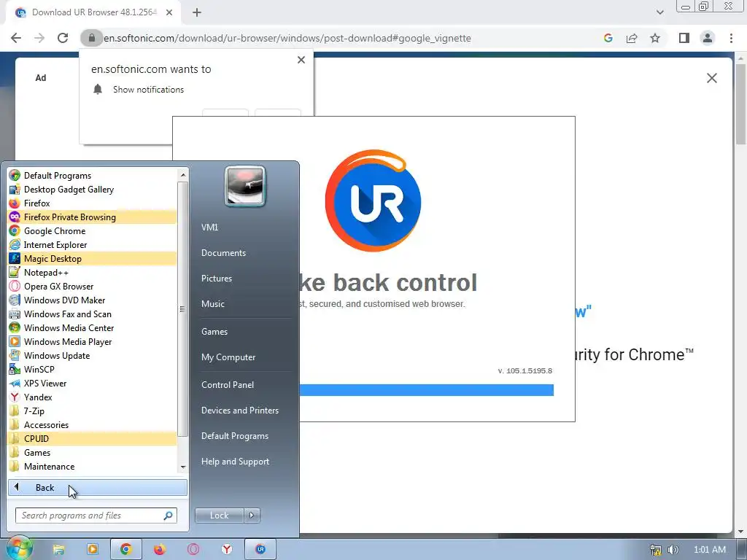Expand the CPUID folder
747x560 pixels.
pos(93,438)
